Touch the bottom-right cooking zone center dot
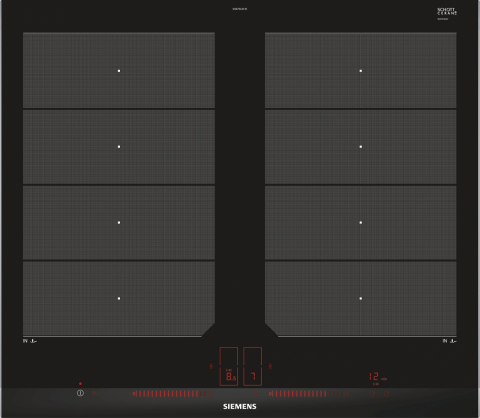Image resolution: width=480 pixels, height=418 pixels. tap(361, 298)
